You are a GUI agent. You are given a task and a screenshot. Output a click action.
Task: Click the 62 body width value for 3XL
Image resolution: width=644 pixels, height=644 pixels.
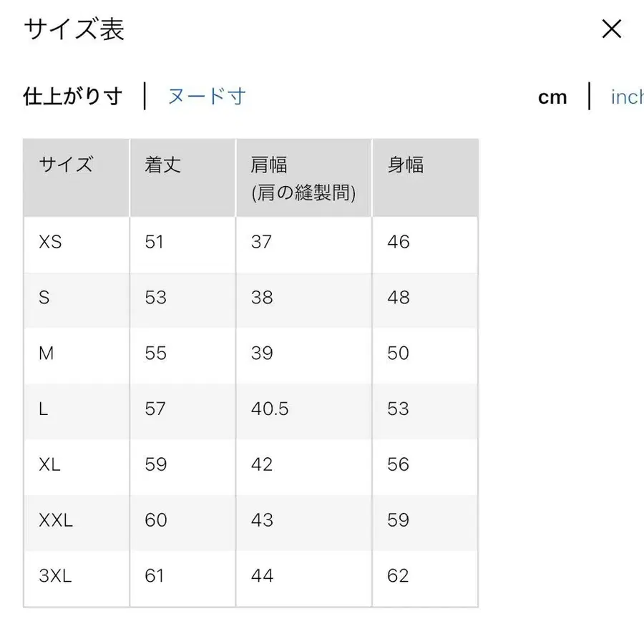[398, 576]
